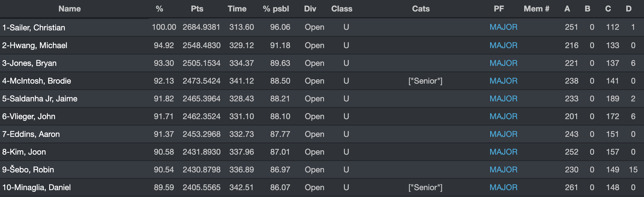Click the name 8-Kim, Joon
644x197 pixels.
tap(24, 152)
